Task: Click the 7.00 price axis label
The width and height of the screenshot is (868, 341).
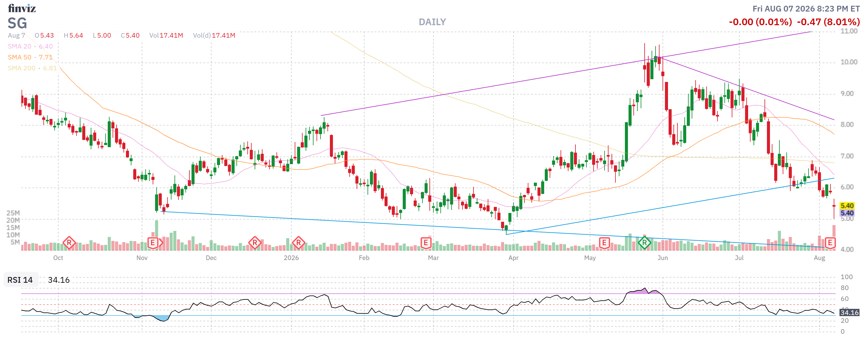Action: [x=847, y=156]
